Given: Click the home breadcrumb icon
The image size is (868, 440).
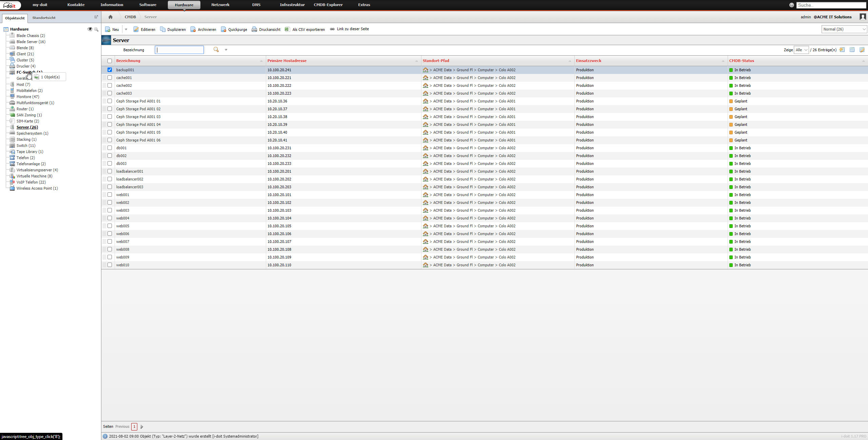Looking at the screenshot, I should click(110, 17).
